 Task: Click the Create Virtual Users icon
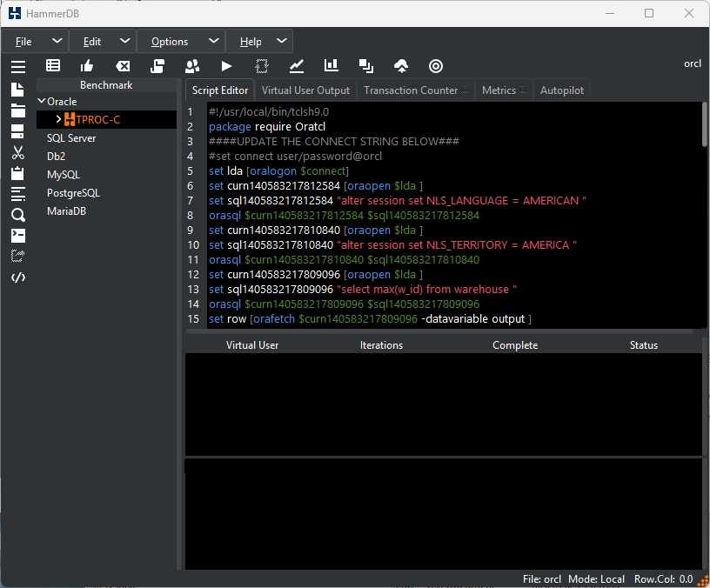(x=192, y=66)
